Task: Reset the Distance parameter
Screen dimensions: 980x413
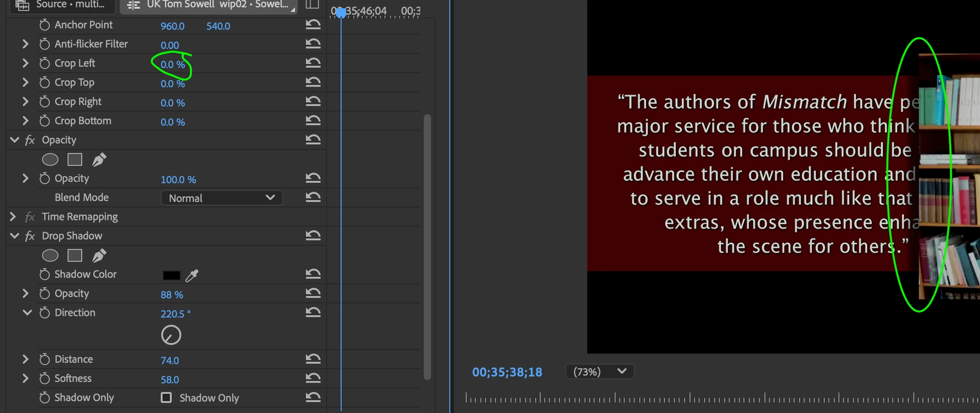Action: click(x=313, y=359)
